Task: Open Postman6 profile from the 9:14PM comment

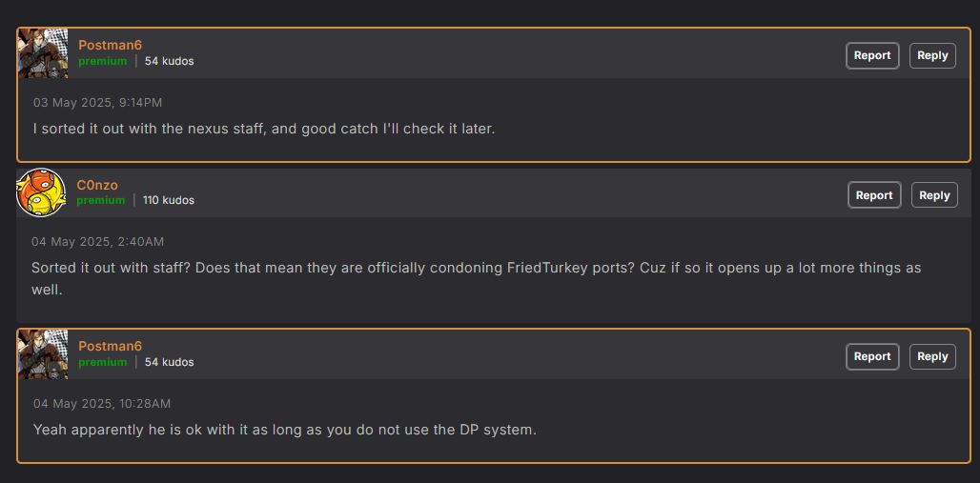Action: 110,45
